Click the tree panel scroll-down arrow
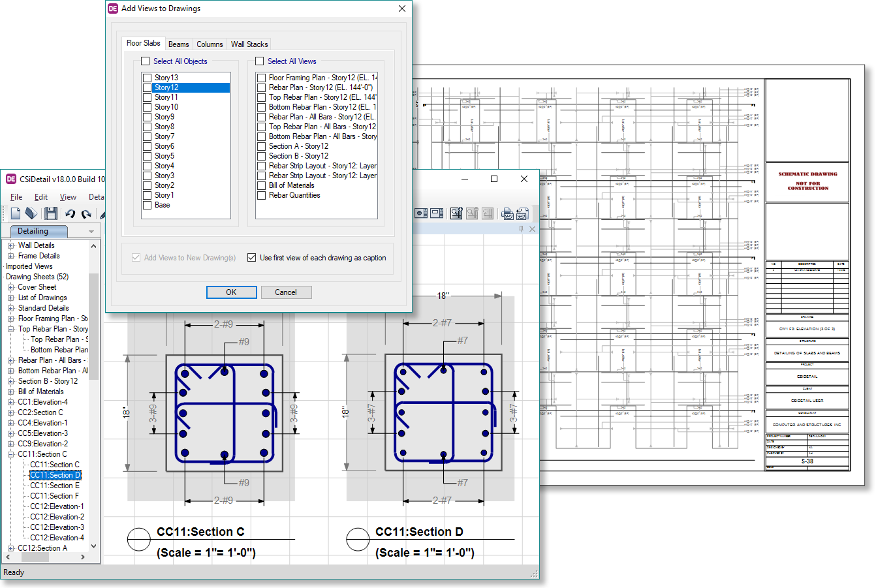 [x=93, y=546]
